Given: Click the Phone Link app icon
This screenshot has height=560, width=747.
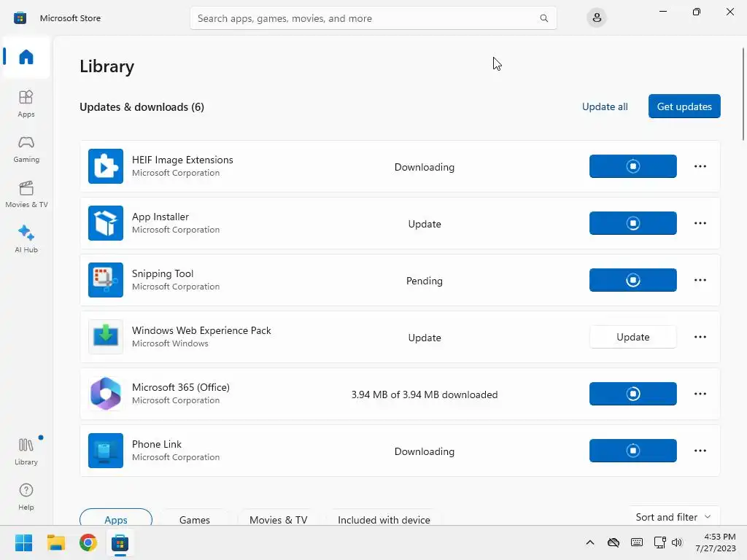Looking at the screenshot, I should click(106, 451).
